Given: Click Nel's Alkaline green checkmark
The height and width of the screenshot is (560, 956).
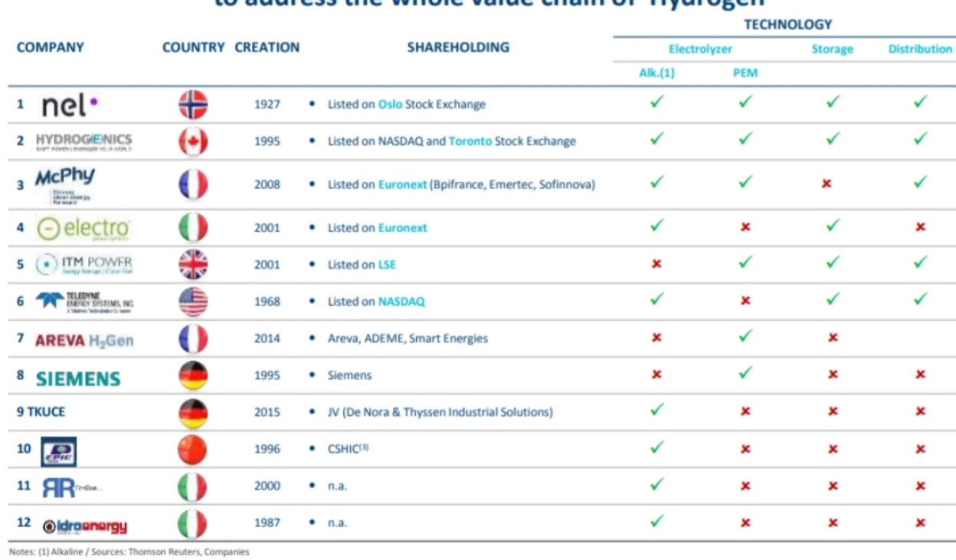Looking at the screenshot, I should 656,101.
